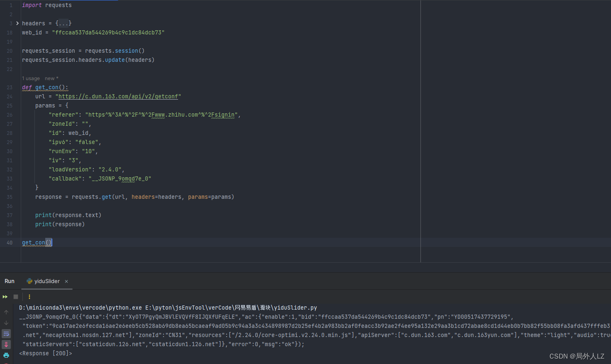This screenshot has height=364, width=611.
Task: Click the "loadVersion": "2.4.0" line
Action: [x=87, y=170]
